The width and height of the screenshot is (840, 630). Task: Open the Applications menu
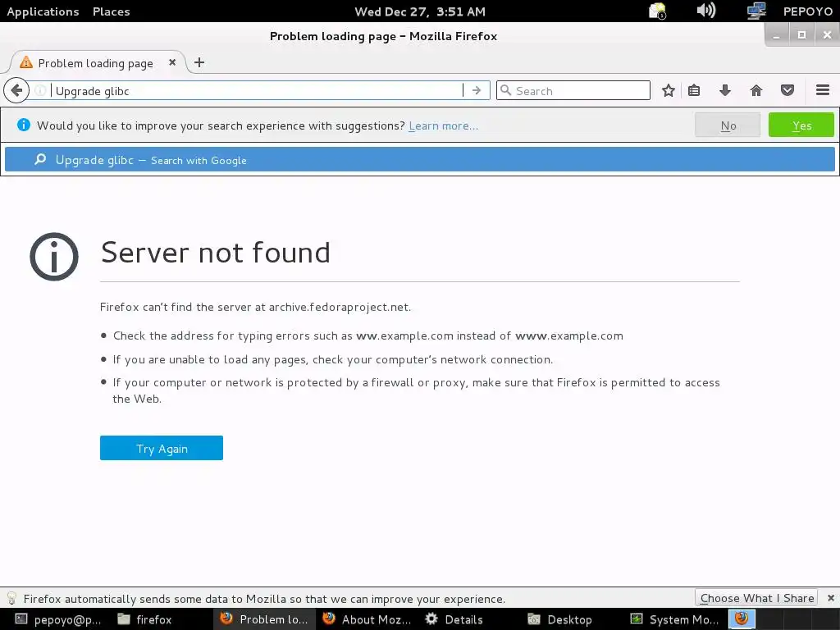point(43,11)
